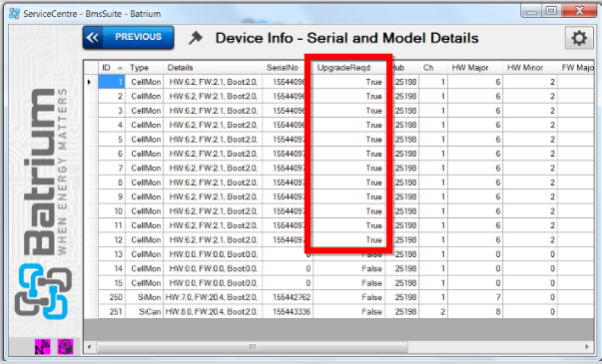Screen dimensions: 602x364
Task: Click the details cell in row 7
Action: tap(213, 168)
